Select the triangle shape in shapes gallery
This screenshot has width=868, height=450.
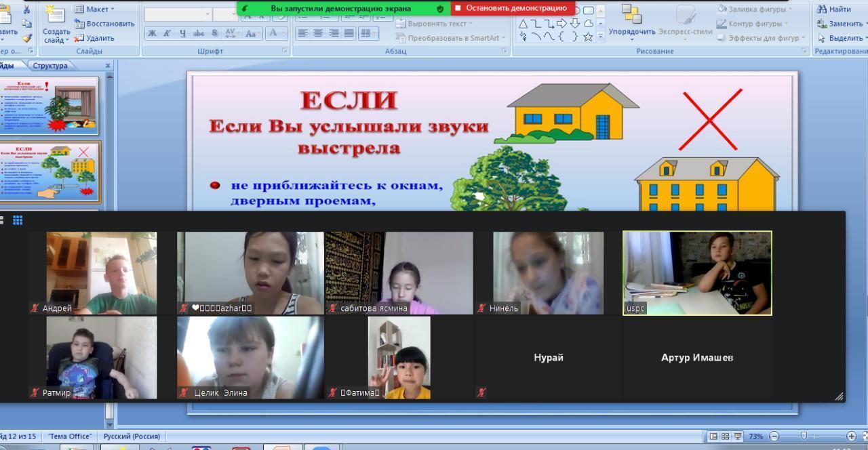pos(523,24)
